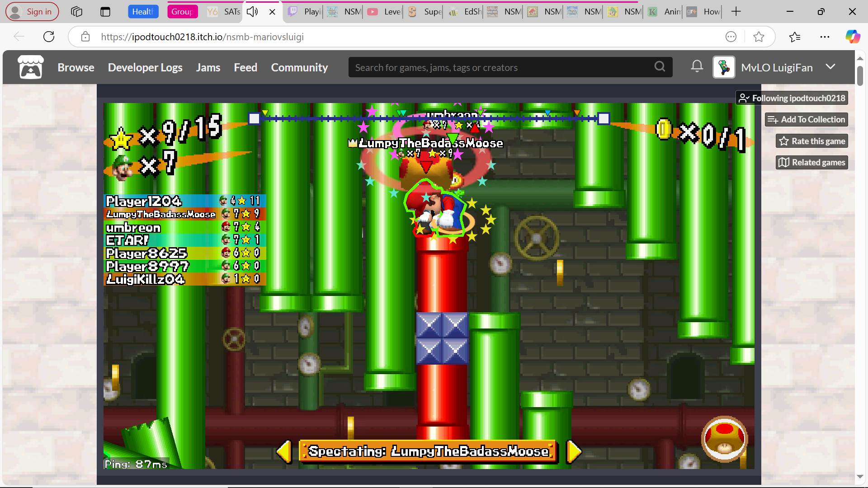Go to Jams page
The width and height of the screenshot is (868, 488).
click(x=208, y=67)
